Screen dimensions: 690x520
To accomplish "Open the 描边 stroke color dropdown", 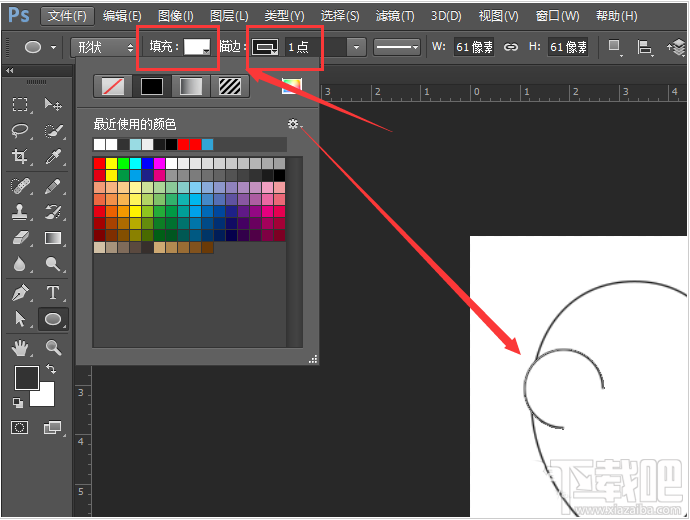I will point(265,47).
